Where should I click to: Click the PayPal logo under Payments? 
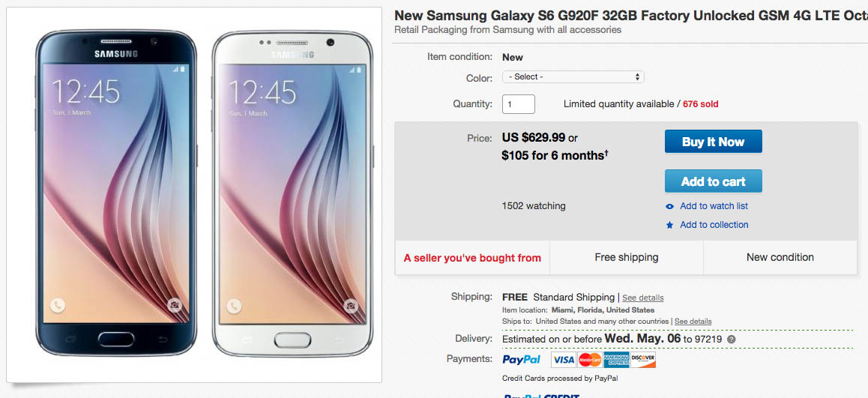(522, 360)
